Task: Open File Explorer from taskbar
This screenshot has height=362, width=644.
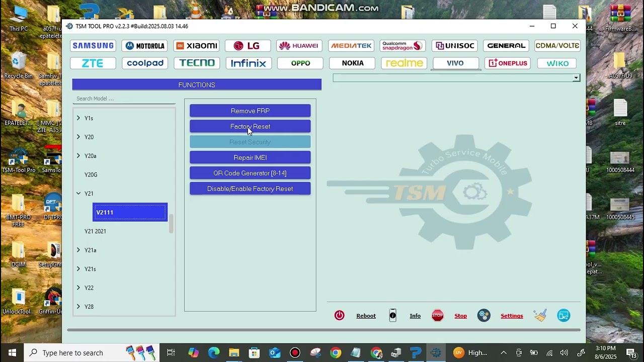Action: 234,352
